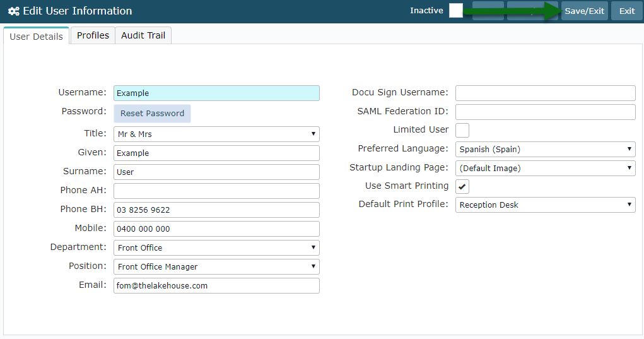The image size is (644, 339).
Task: Expand the Position dropdown
Action: pos(216,266)
